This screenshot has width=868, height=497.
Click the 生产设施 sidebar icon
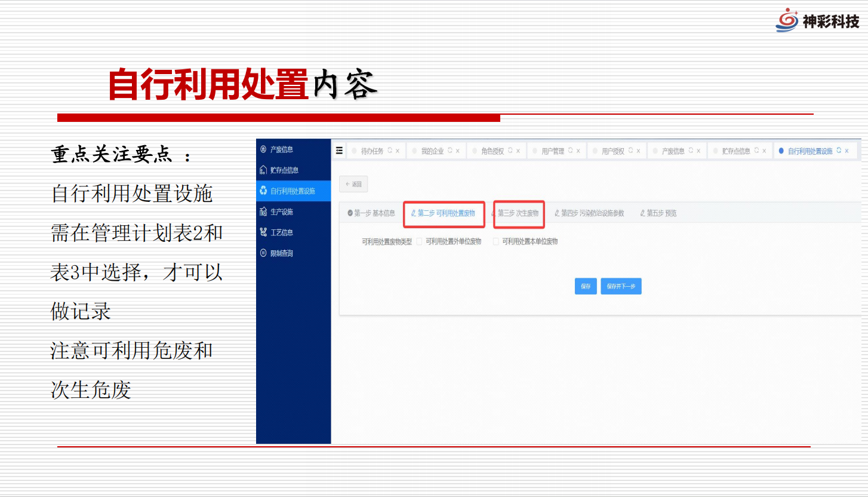263,212
